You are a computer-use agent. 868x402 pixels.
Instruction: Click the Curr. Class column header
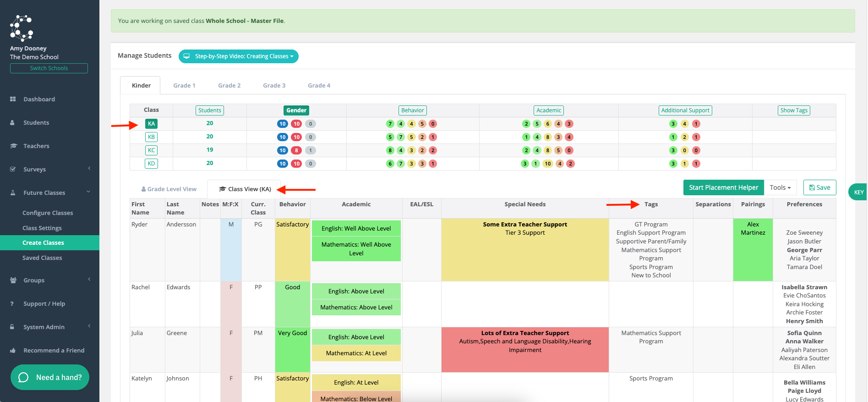click(x=258, y=209)
